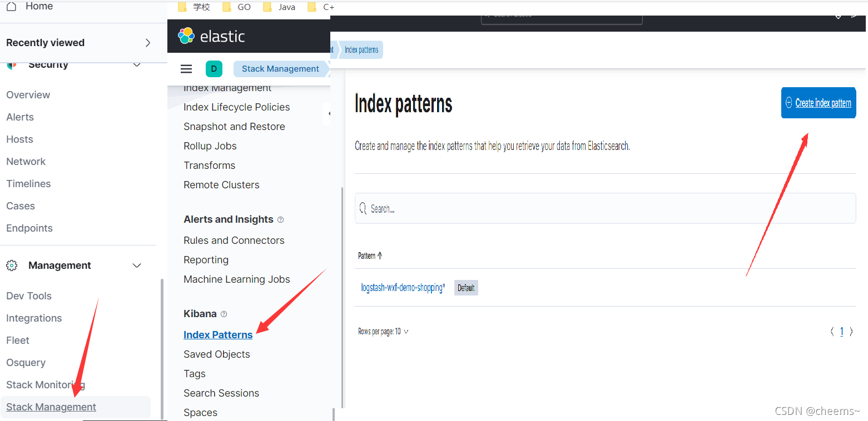
Task: Click the Kibana section help icon
Action: (x=224, y=314)
